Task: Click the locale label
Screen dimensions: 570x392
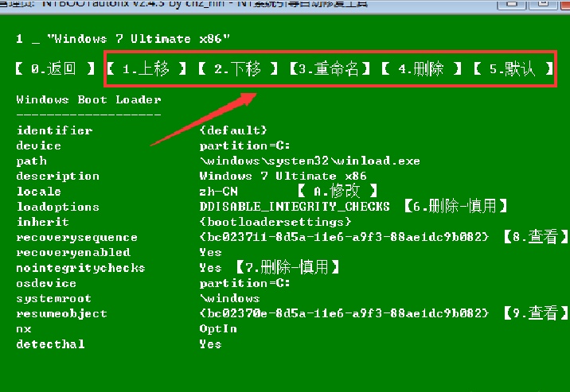Action: [x=38, y=192]
